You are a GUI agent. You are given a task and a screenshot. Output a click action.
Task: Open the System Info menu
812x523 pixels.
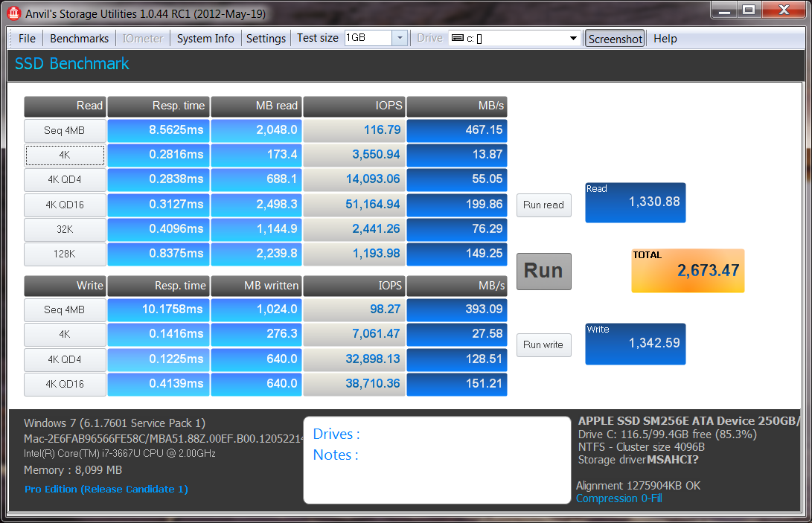205,39
